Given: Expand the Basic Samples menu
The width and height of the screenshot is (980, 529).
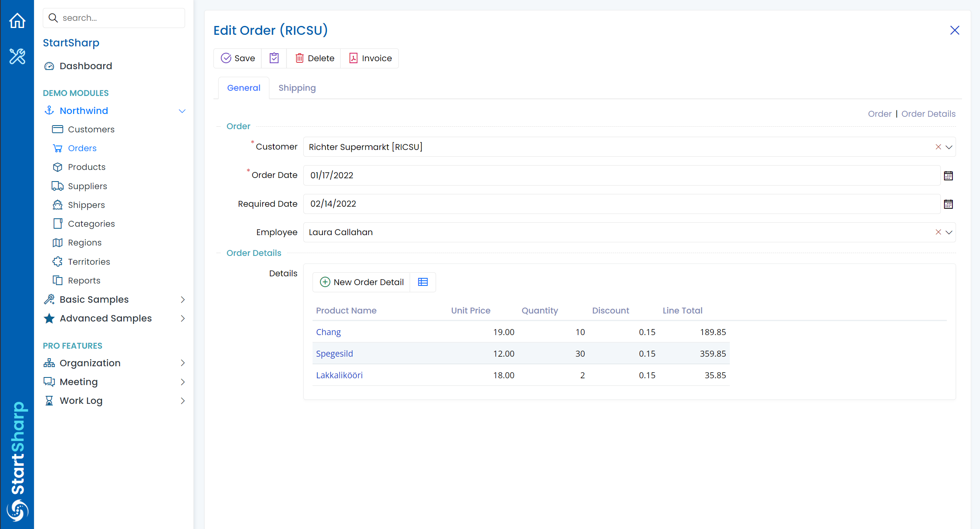Looking at the screenshot, I should pos(182,299).
